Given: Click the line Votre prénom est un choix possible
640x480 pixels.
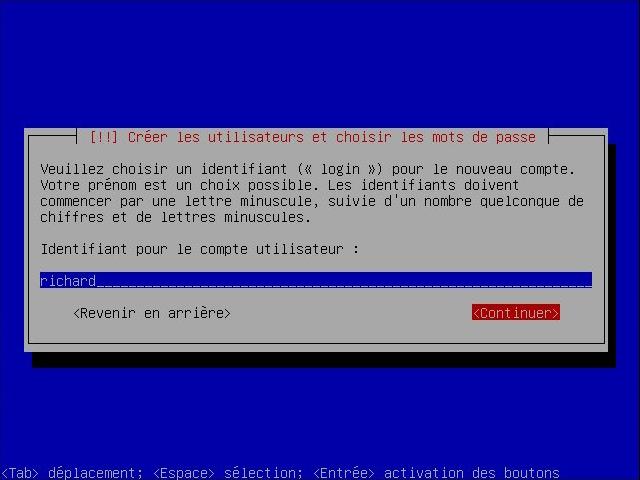Looking at the screenshot, I should click(x=179, y=185).
